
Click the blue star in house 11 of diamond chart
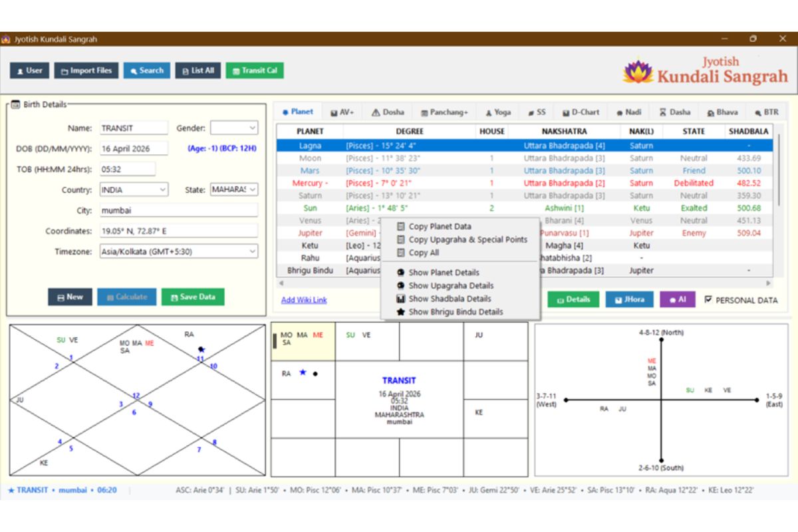(201, 349)
